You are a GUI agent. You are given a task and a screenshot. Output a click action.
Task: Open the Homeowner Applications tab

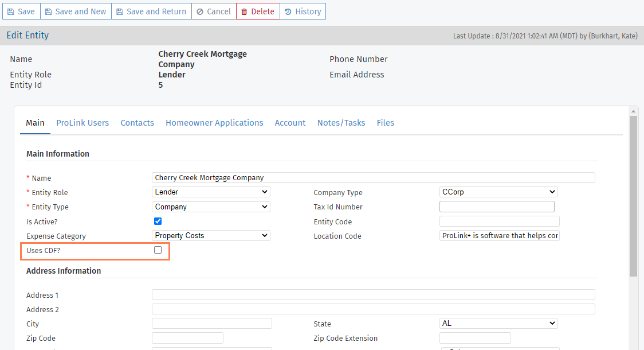click(214, 123)
